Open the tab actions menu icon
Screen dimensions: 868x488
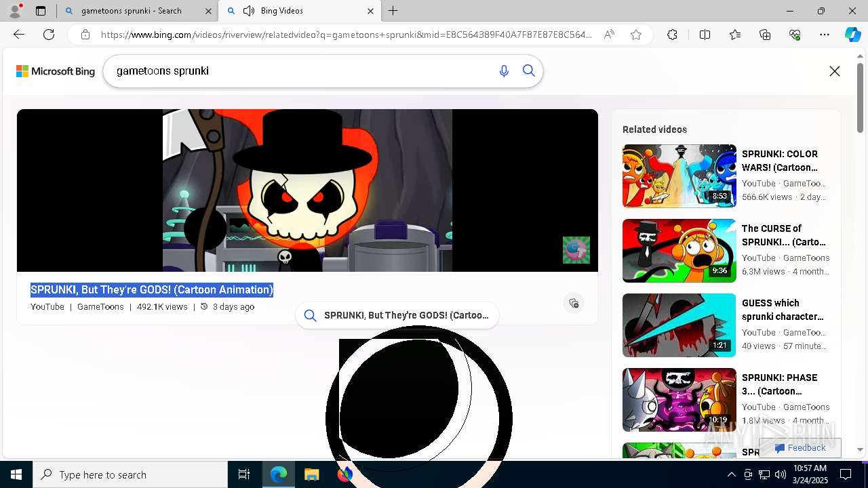[41, 11]
